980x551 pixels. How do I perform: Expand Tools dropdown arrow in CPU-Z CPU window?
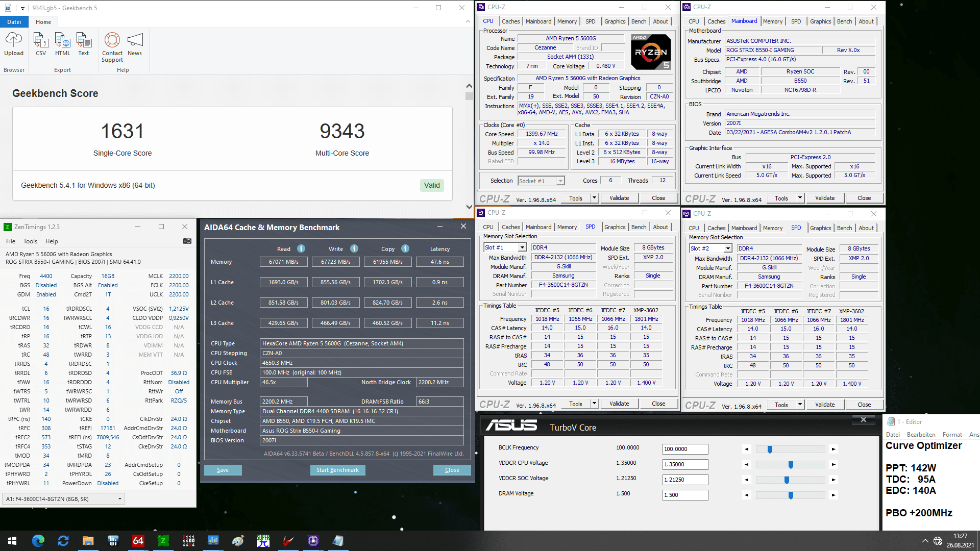[594, 198]
